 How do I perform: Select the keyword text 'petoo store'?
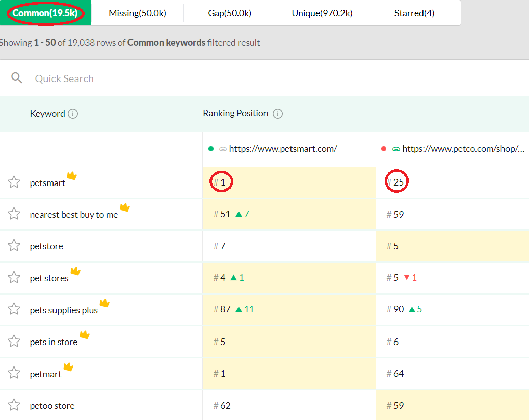pyautogui.click(x=52, y=406)
